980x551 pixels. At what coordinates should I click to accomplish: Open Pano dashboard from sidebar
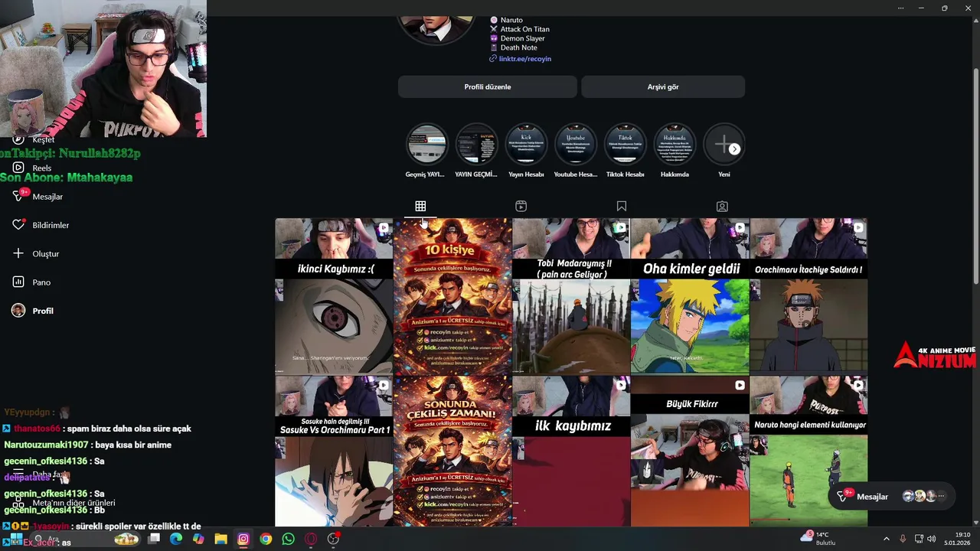point(31,282)
